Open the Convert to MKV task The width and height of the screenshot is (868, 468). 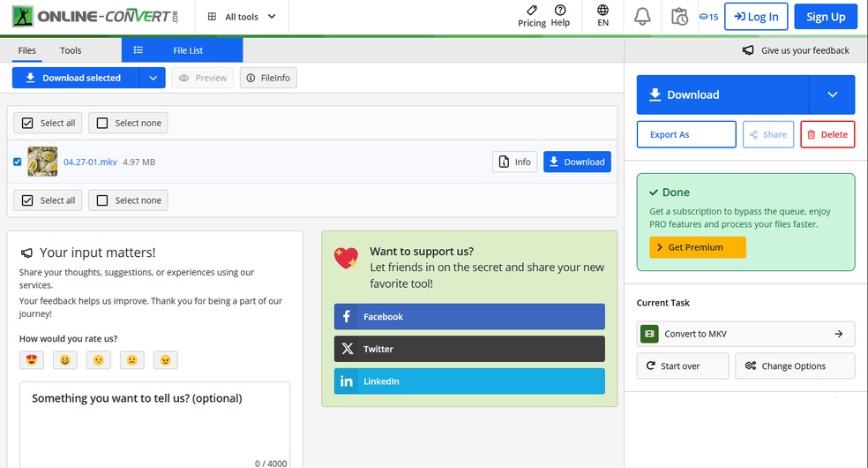pos(745,334)
